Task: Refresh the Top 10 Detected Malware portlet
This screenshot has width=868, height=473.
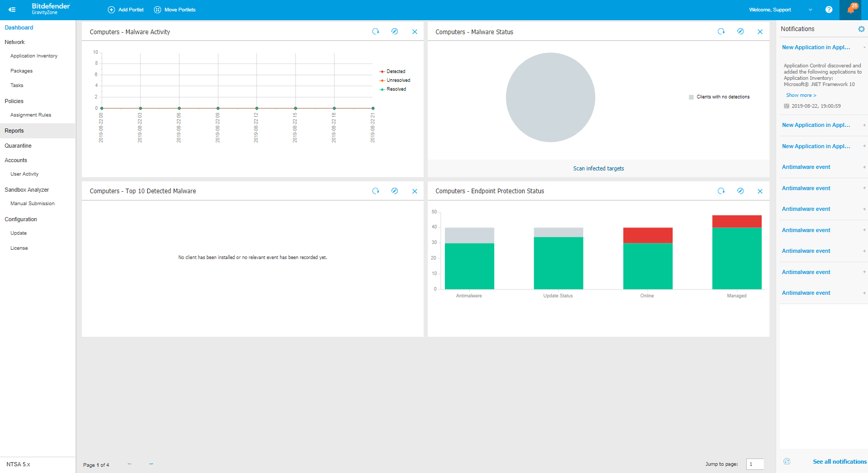Action: [375, 191]
